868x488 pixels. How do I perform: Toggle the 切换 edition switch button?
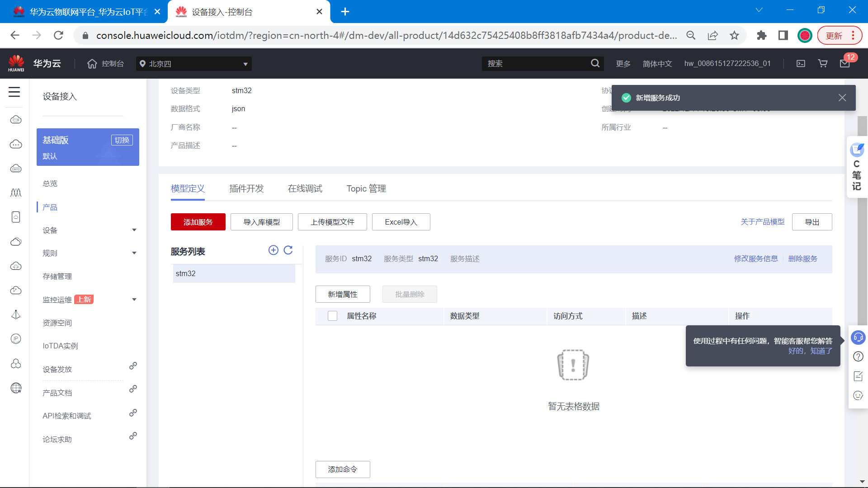(x=122, y=140)
